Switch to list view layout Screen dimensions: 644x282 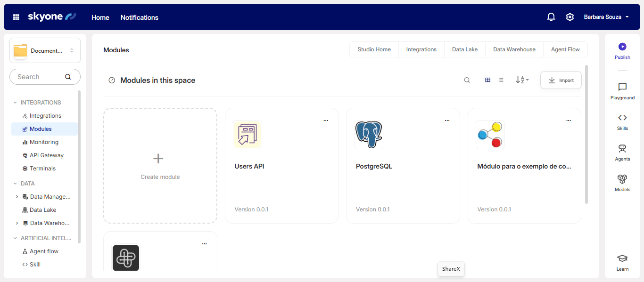pyautogui.click(x=501, y=80)
